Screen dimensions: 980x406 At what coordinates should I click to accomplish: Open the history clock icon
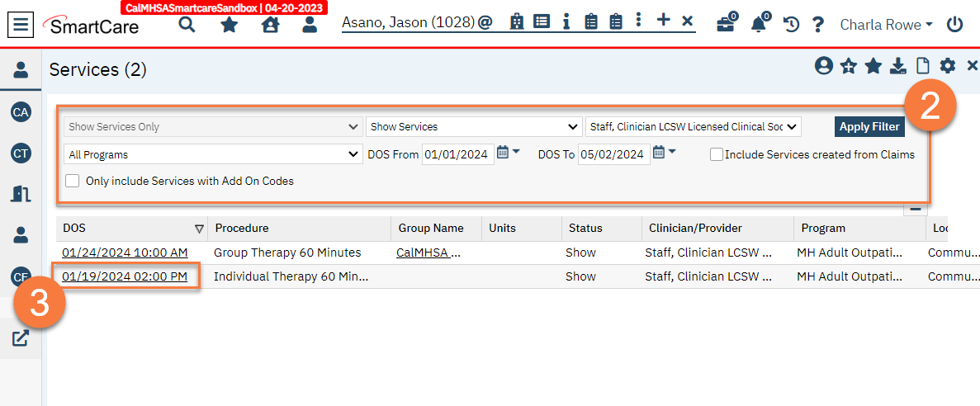791,25
